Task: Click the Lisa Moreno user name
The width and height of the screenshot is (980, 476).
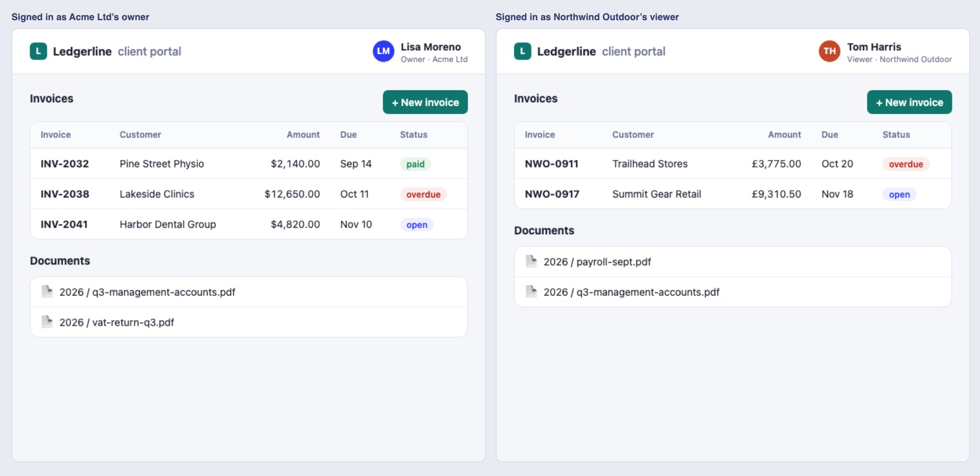Action: (431, 47)
